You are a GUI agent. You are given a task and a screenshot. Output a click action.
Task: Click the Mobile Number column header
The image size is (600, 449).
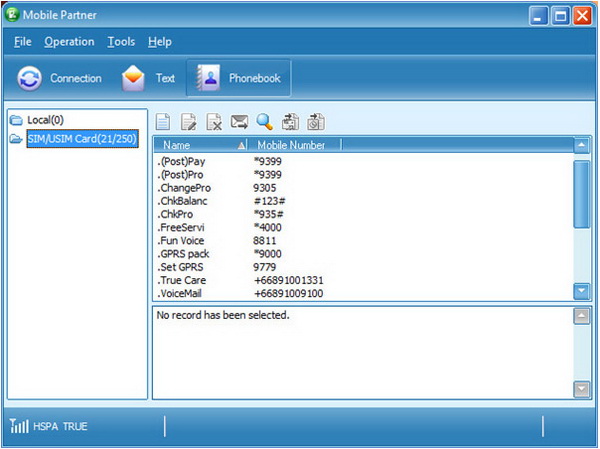(x=295, y=145)
